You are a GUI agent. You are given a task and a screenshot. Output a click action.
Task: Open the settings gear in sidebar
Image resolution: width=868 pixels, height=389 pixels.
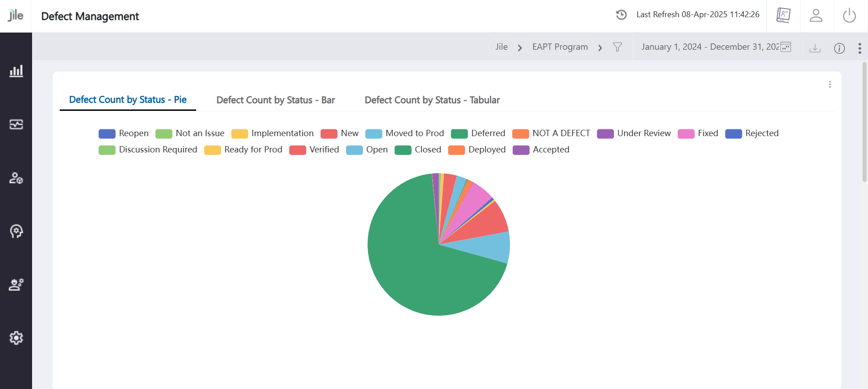pyautogui.click(x=16, y=338)
